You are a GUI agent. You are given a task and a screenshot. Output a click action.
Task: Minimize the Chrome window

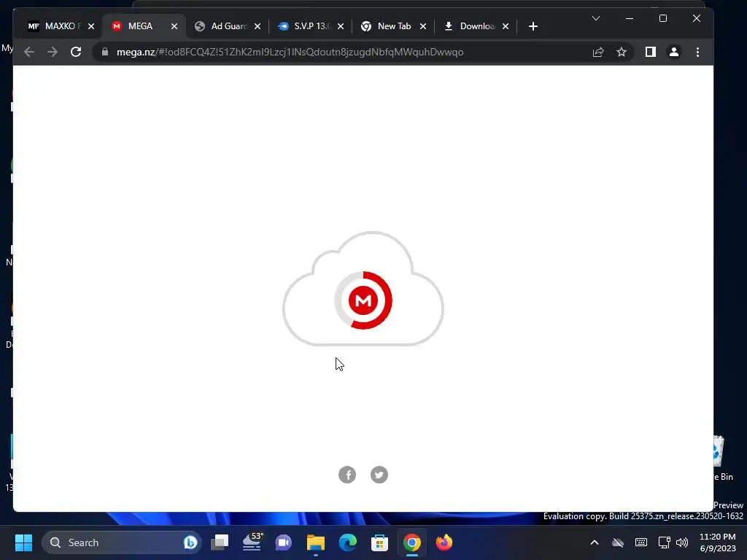click(630, 18)
